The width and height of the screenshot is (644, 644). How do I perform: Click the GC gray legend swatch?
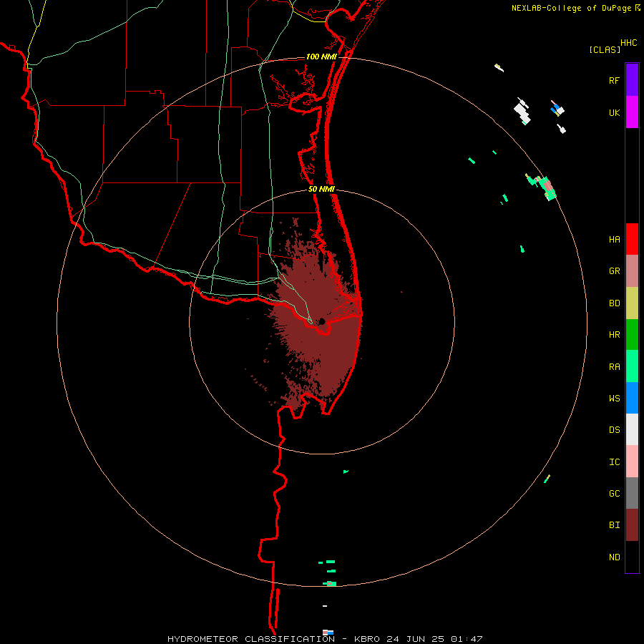tap(632, 493)
